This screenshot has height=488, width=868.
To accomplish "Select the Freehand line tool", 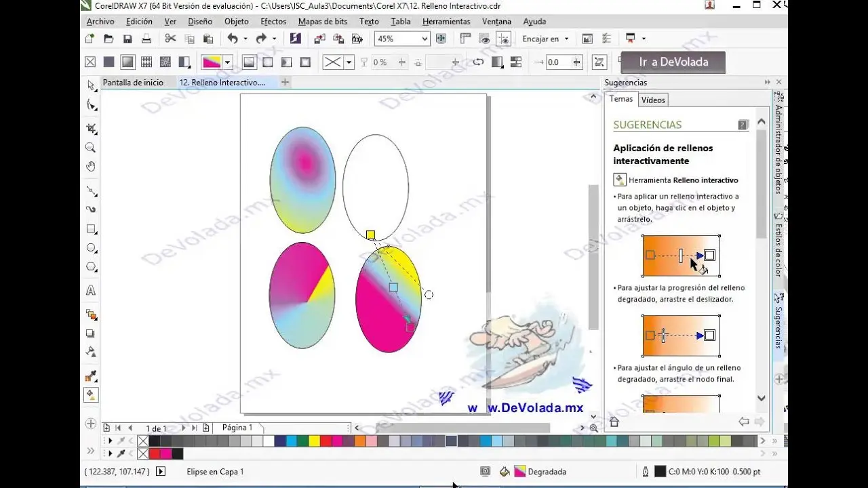I will pyautogui.click(x=91, y=190).
